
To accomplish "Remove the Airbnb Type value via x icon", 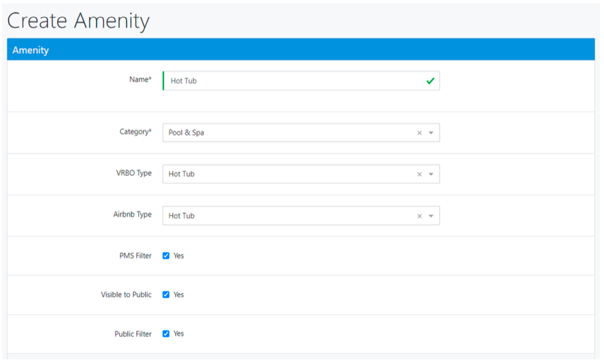I will 419,216.
